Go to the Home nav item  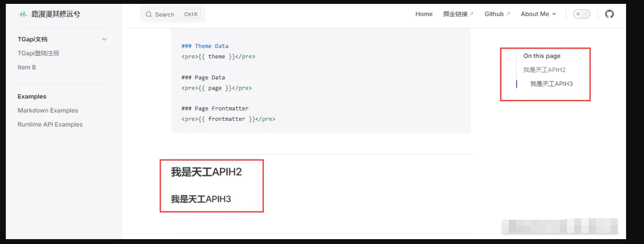(424, 14)
